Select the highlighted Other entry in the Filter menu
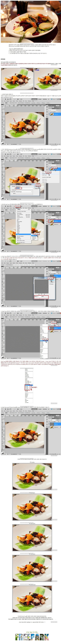Screen dimensions: 61x644 (24, 235)
